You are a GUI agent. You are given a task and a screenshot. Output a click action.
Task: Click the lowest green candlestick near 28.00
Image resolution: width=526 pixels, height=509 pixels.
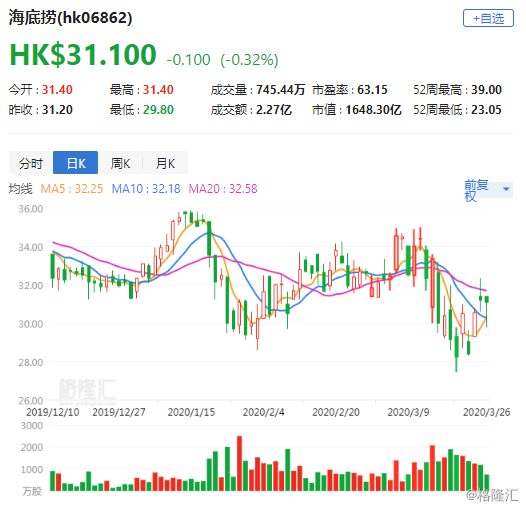pyautogui.click(x=456, y=349)
